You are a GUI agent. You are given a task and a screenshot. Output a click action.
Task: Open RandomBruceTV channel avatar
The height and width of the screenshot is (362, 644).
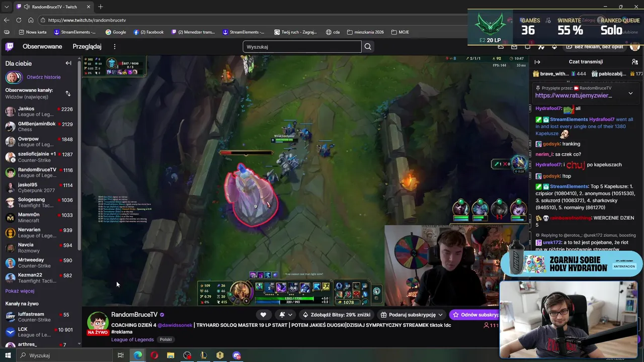98,322
